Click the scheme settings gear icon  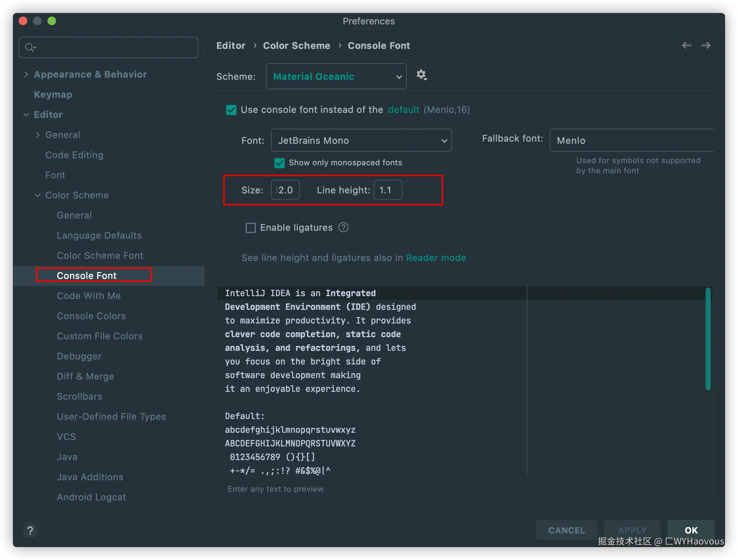pos(421,75)
